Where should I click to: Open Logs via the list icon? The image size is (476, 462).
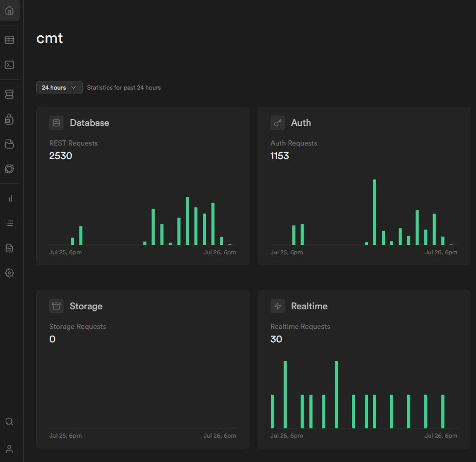click(x=9, y=223)
